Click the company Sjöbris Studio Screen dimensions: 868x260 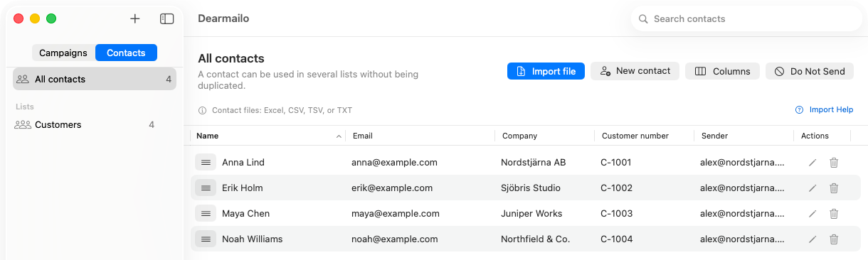[531, 188]
